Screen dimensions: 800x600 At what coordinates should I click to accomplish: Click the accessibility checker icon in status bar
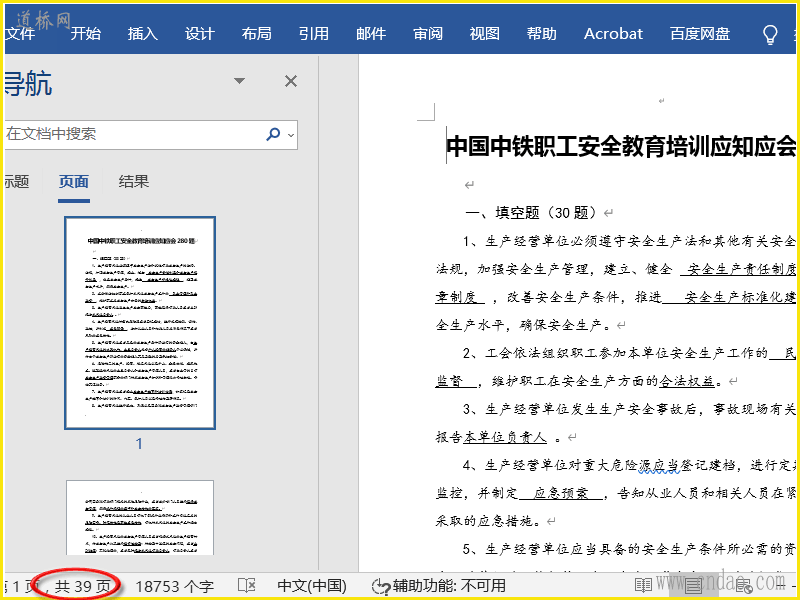[x=380, y=586]
